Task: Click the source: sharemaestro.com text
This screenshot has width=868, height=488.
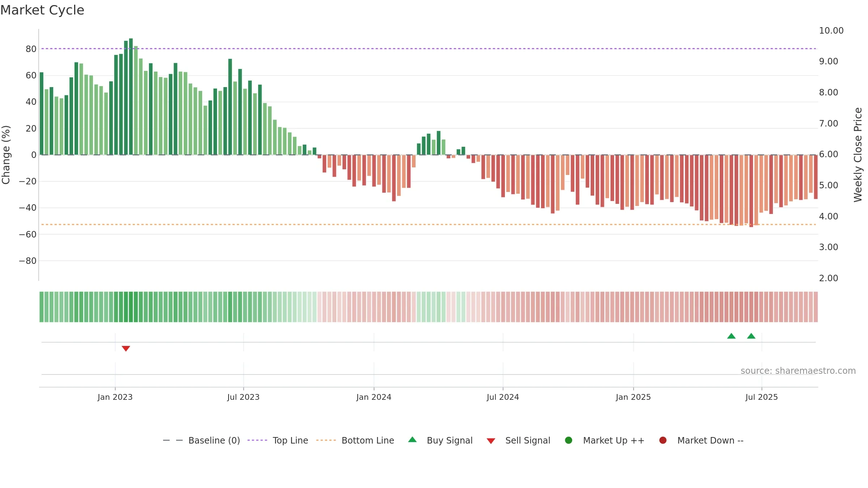Action: (798, 371)
